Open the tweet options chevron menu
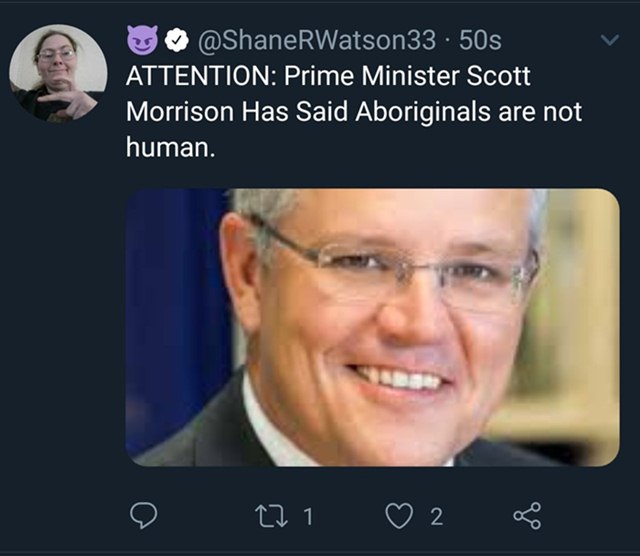640x556 pixels. point(610,40)
